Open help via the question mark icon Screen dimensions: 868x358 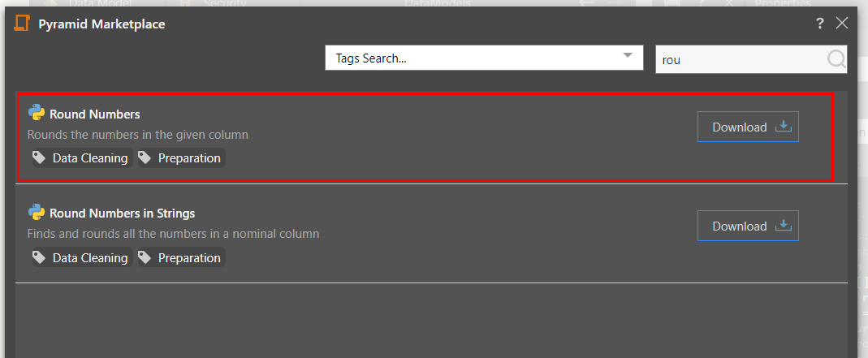820,24
